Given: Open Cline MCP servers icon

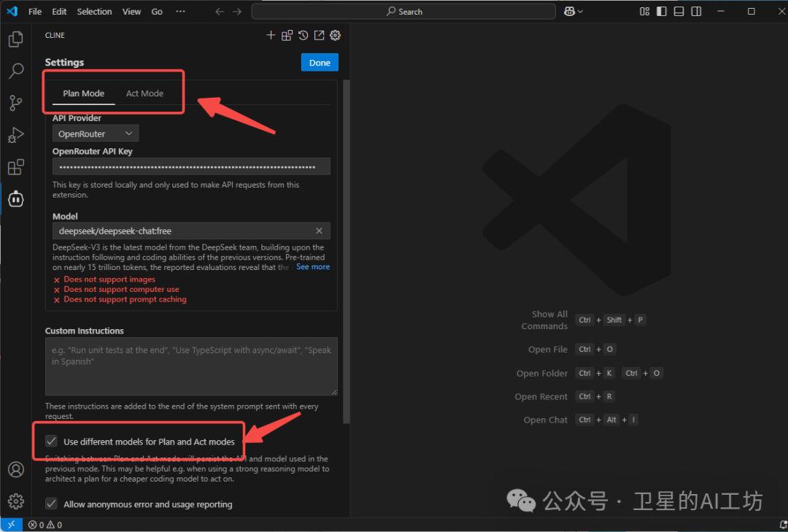Looking at the screenshot, I should [x=287, y=34].
